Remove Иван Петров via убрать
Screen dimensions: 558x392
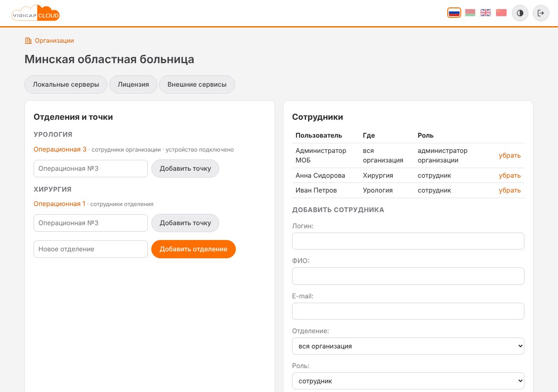pos(510,190)
